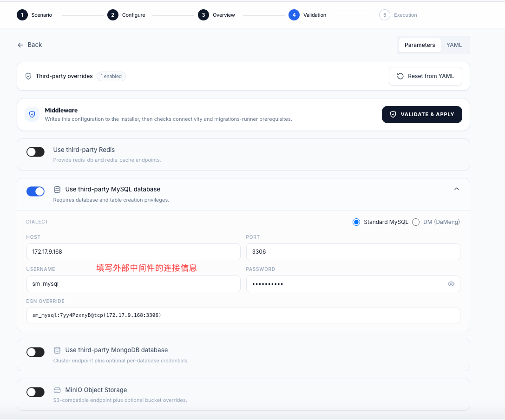This screenshot has width=505, height=420.
Task: Click the database icon next to MongoDB database
Action: (57, 350)
